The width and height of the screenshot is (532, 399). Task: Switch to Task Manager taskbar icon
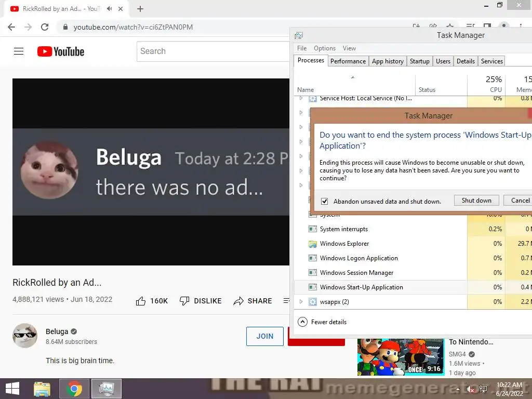107,389
